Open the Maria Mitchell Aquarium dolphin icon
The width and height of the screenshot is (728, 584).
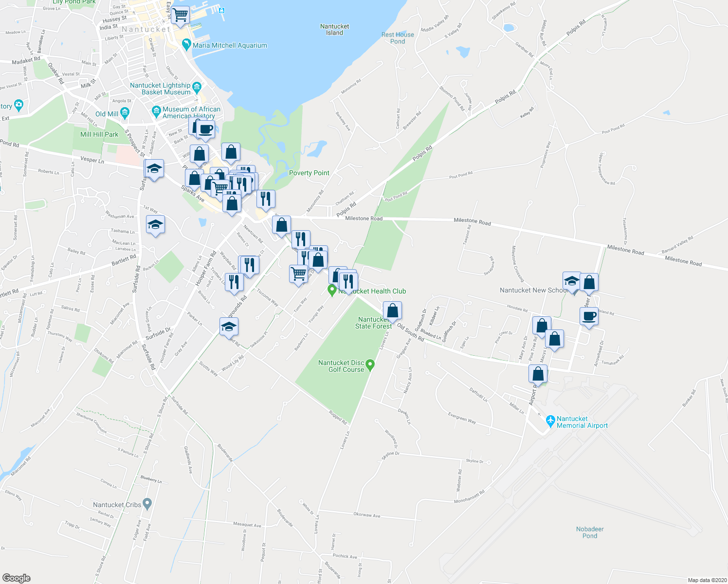[186, 45]
